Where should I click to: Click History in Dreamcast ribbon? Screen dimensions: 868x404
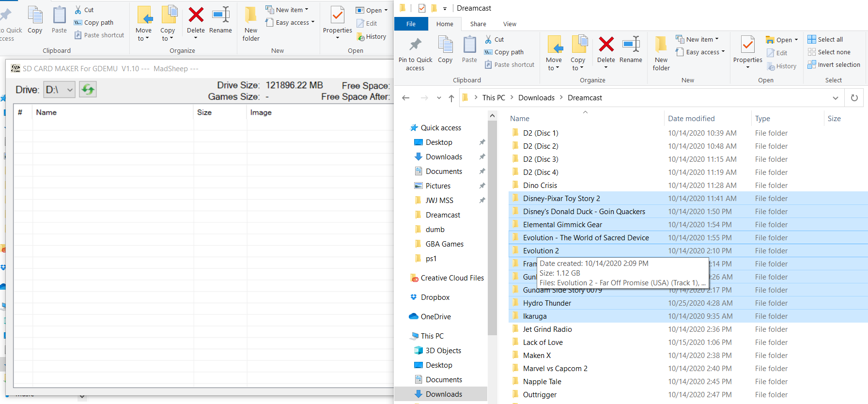(782, 66)
